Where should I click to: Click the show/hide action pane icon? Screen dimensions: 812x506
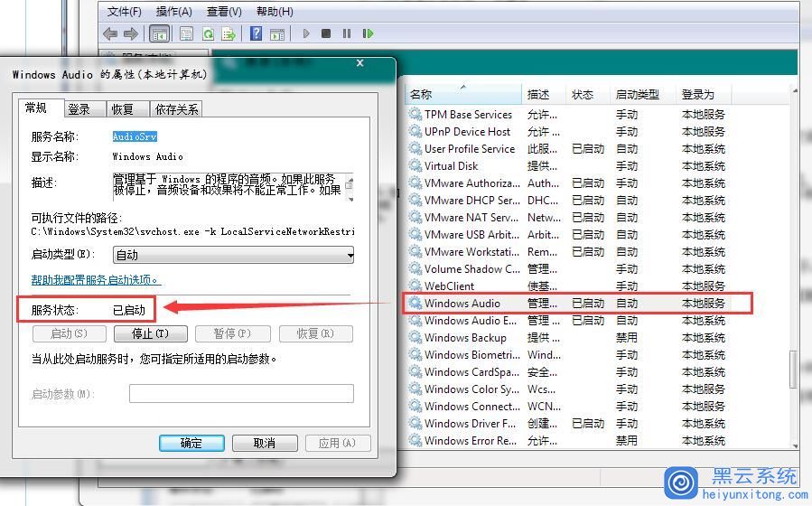277,34
